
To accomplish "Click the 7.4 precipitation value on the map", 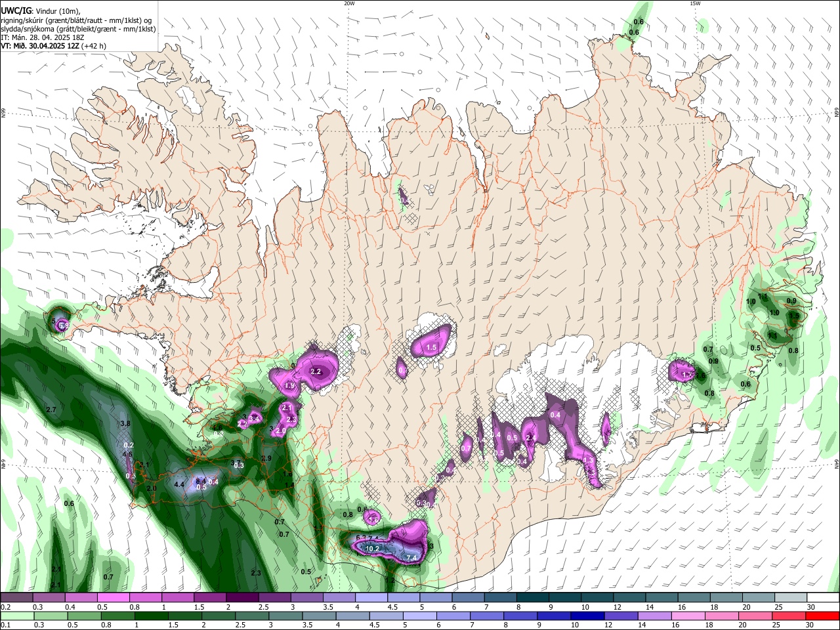I will [412, 558].
